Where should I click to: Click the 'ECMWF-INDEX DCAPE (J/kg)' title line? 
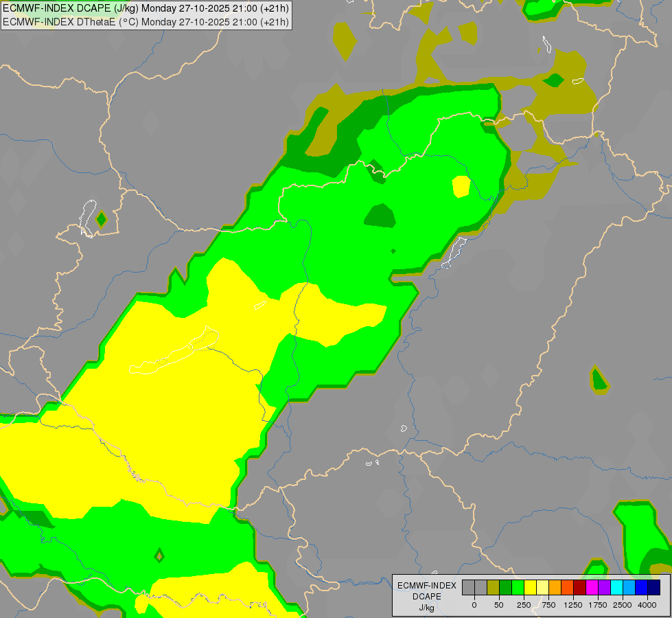point(146,8)
